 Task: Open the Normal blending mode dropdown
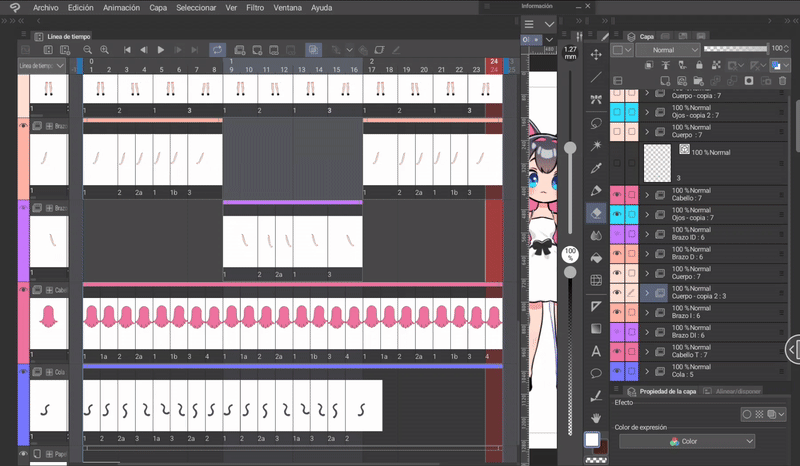pyautogui.click(x=668, y=50)
